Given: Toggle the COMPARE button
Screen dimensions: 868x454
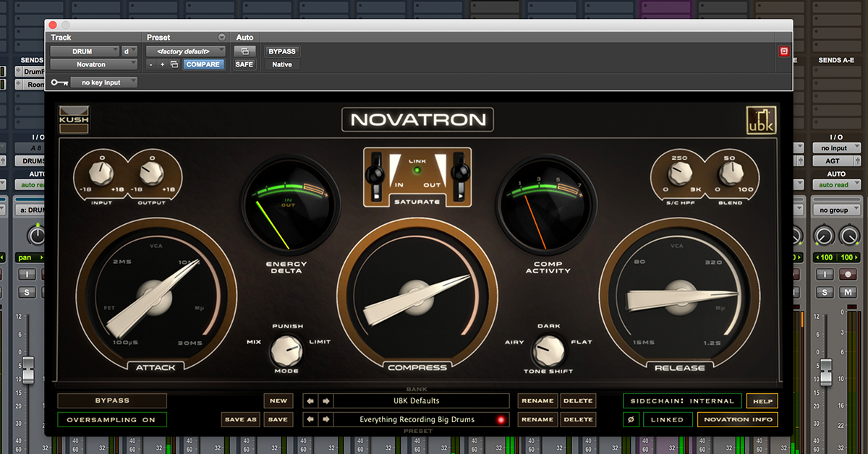Looking at the screenshot, I should [203, 64].
